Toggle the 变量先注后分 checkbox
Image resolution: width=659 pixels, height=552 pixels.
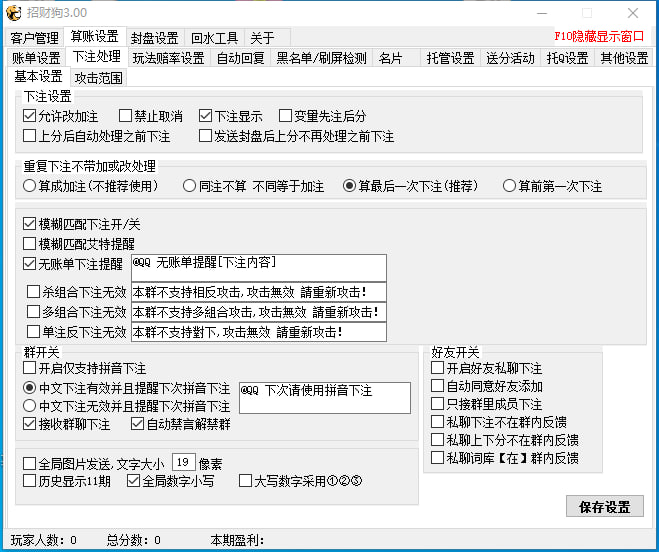click(285, 116)
